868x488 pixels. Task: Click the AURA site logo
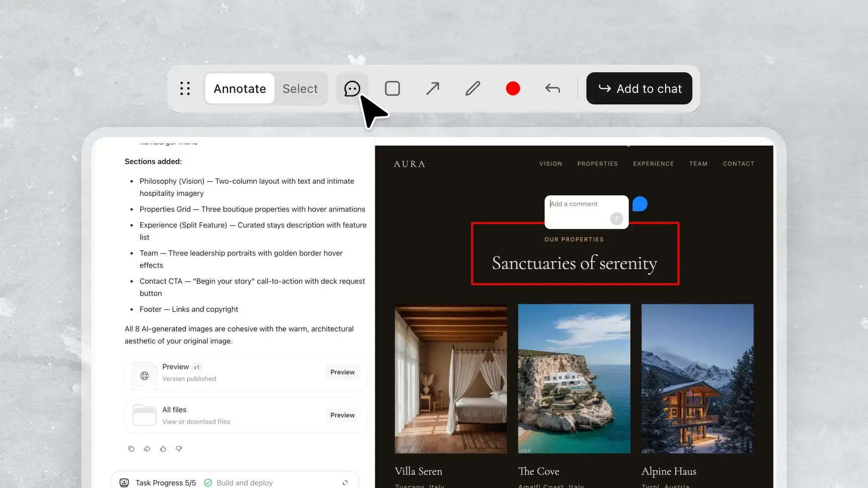tap(409, 164)
